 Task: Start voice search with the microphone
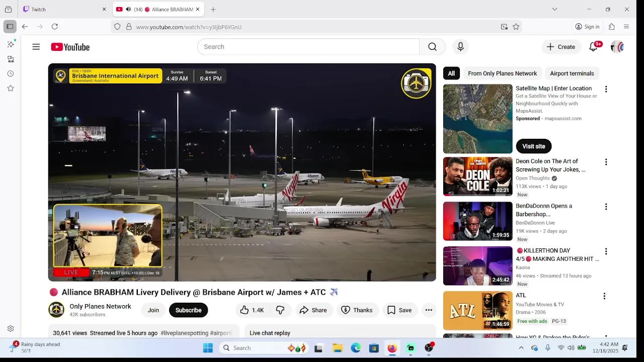click(x=460, y=47)
